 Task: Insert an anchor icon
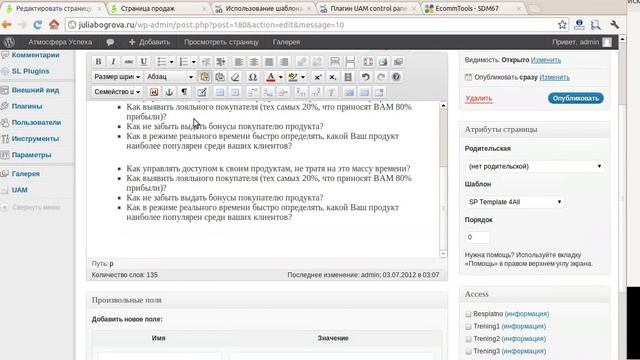point(169,92)
